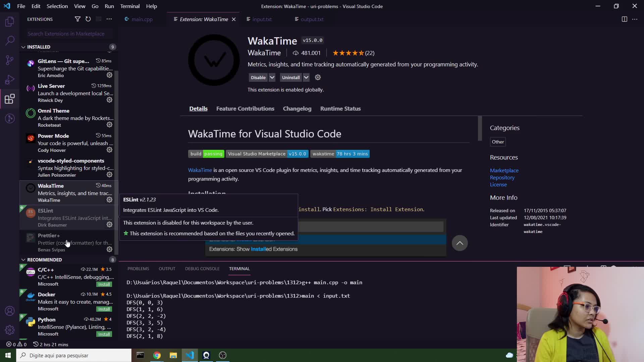Viewport: 644px width, 362px height.
Task: Open the vscode-styled-components manage gear
Action: 109,175
